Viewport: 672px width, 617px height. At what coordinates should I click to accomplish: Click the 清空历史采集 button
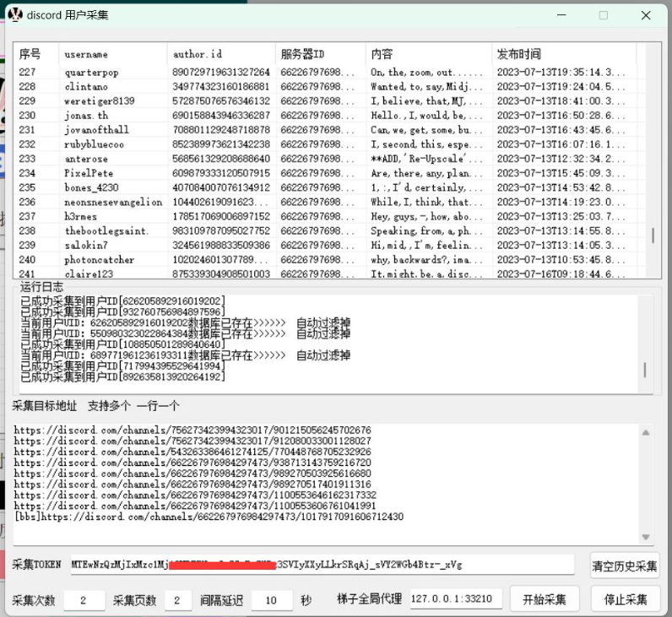click(x=625, y=566)
